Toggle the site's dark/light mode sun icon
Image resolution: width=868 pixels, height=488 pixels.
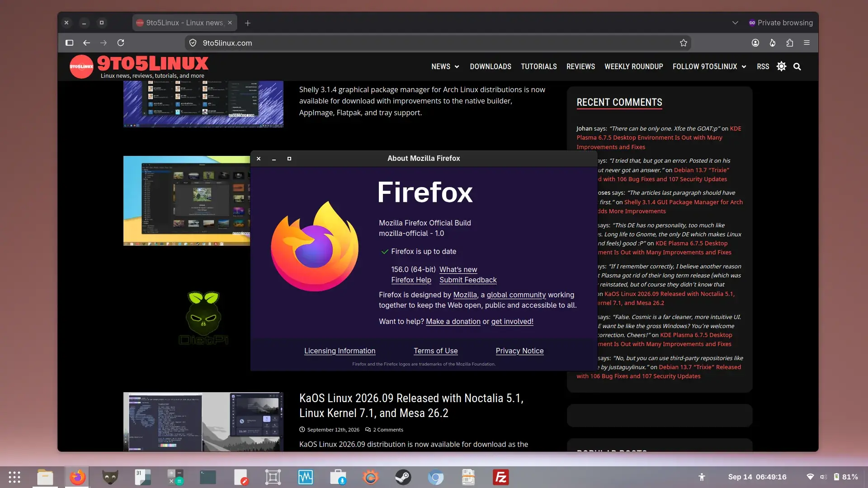point(781,66)
